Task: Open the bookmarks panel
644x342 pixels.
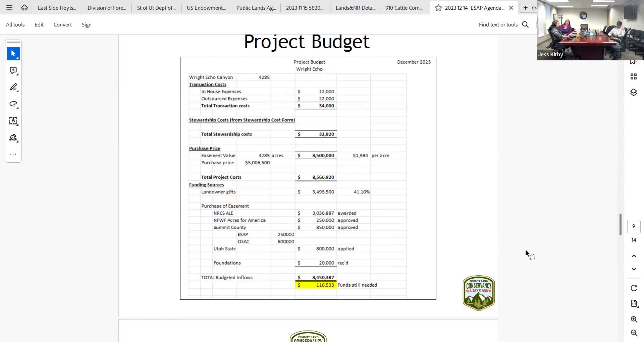Action: (x=634, y=61)
